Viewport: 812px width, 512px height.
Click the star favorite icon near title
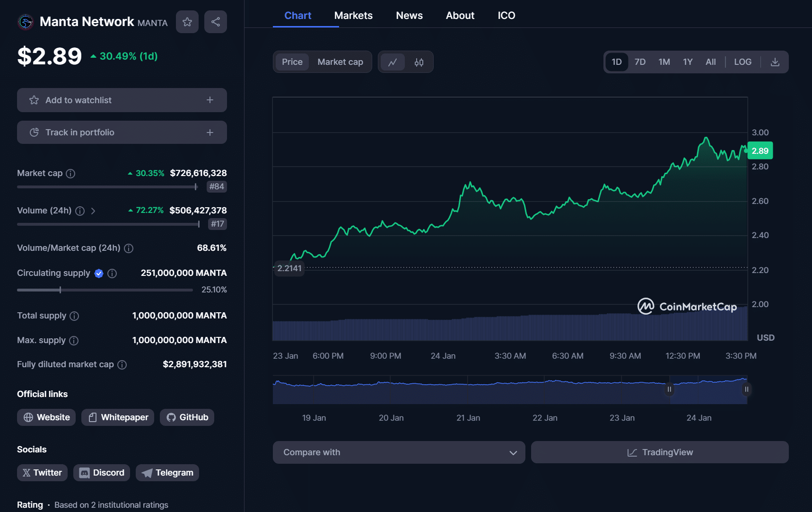(187, 22)
